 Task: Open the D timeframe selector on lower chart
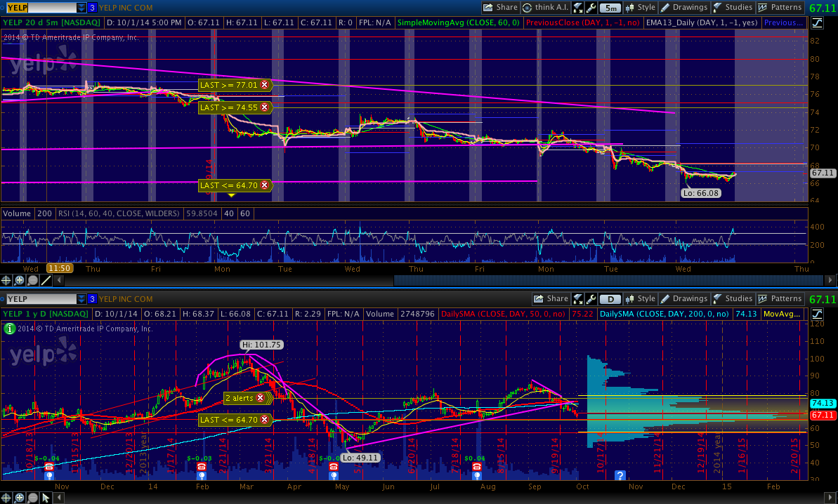610,299
